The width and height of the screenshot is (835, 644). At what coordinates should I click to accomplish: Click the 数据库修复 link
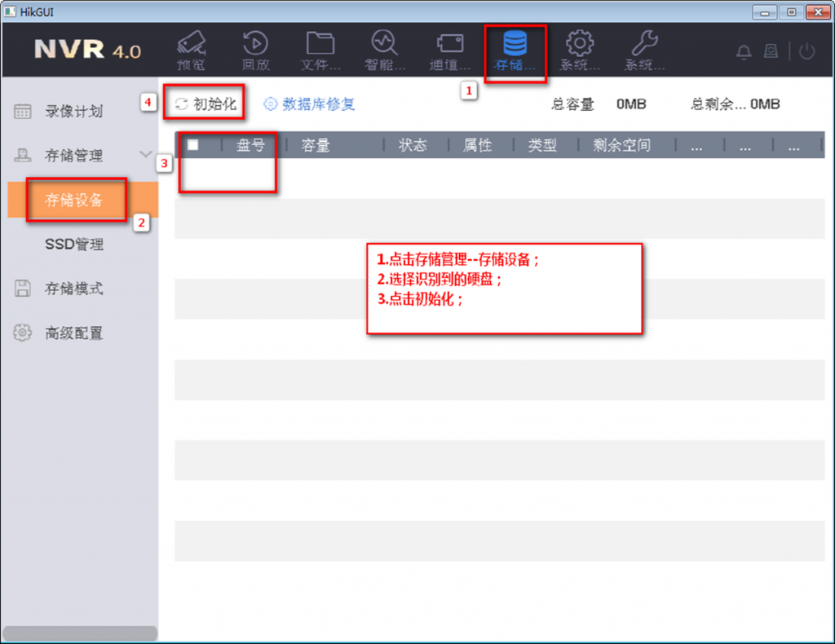pyautogui.click(x=310, y=104)
